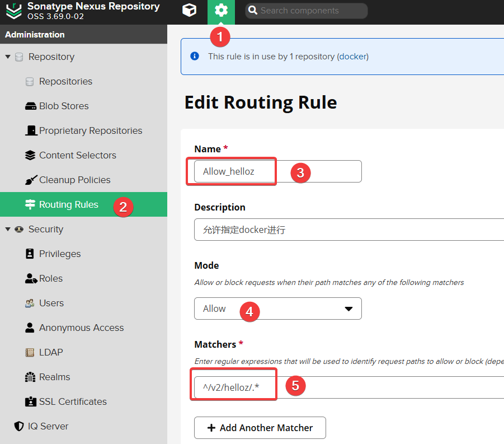Go to Anonymous Access settings
The width and height of the screenshot is (504, 444).
tap(81, 328)
